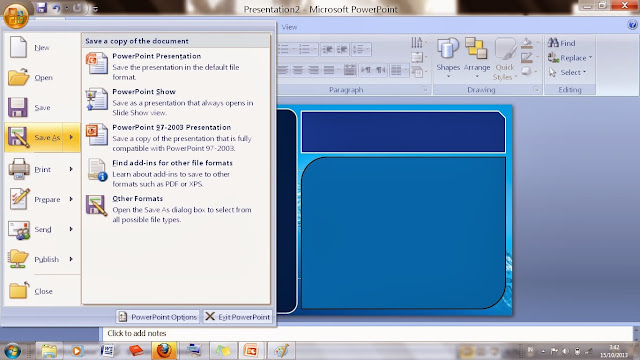
Task: Open PowerPoint Options button
Action: 158,317
